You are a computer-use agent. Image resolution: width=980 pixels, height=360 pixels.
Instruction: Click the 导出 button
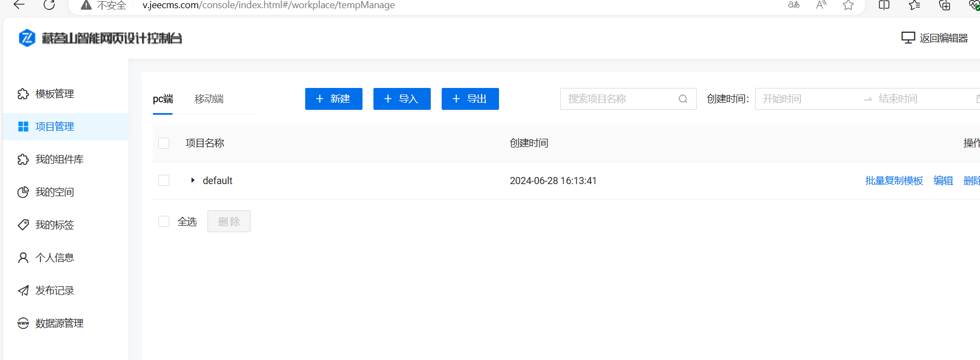point(470,99)
